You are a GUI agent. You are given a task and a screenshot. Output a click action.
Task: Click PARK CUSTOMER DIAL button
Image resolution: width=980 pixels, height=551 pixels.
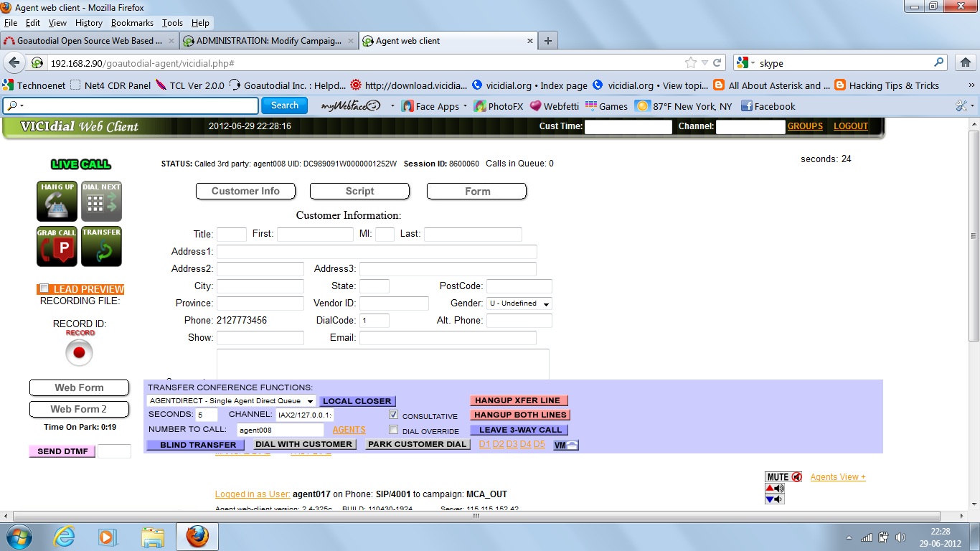pyautogui.click(x=418, y=445)
